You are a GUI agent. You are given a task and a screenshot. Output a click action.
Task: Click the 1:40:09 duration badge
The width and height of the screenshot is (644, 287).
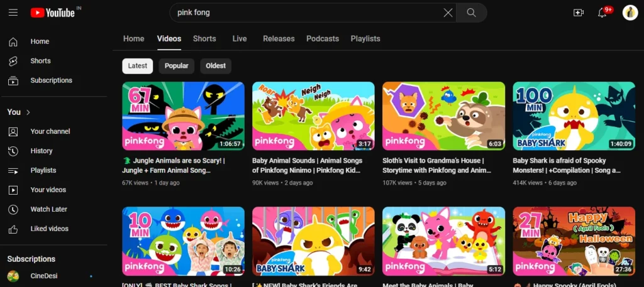point(621,144)
